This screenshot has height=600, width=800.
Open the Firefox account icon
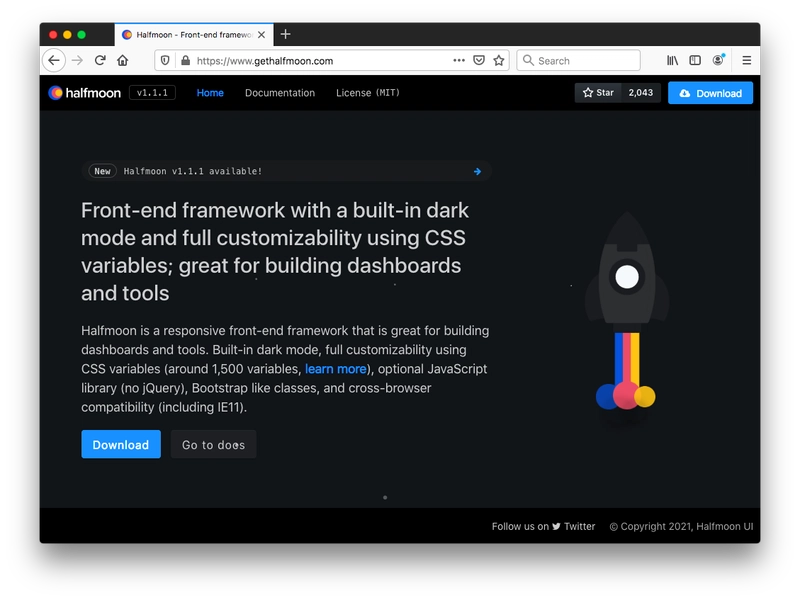point(718,60)
